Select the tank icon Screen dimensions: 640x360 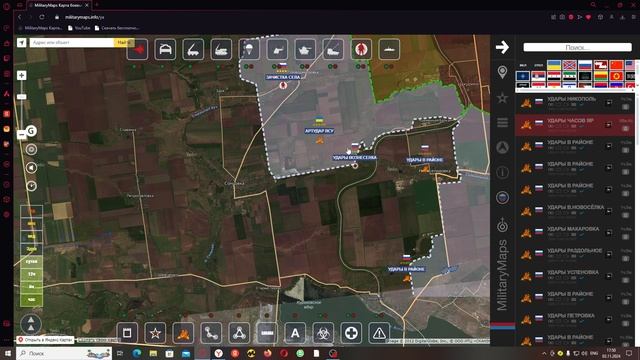[305, 49]
